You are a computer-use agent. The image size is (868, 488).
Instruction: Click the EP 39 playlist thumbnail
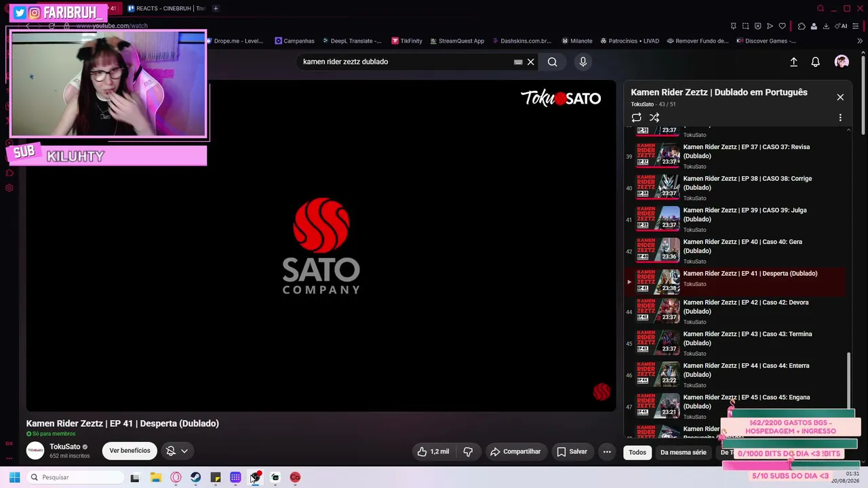[658, 218]
